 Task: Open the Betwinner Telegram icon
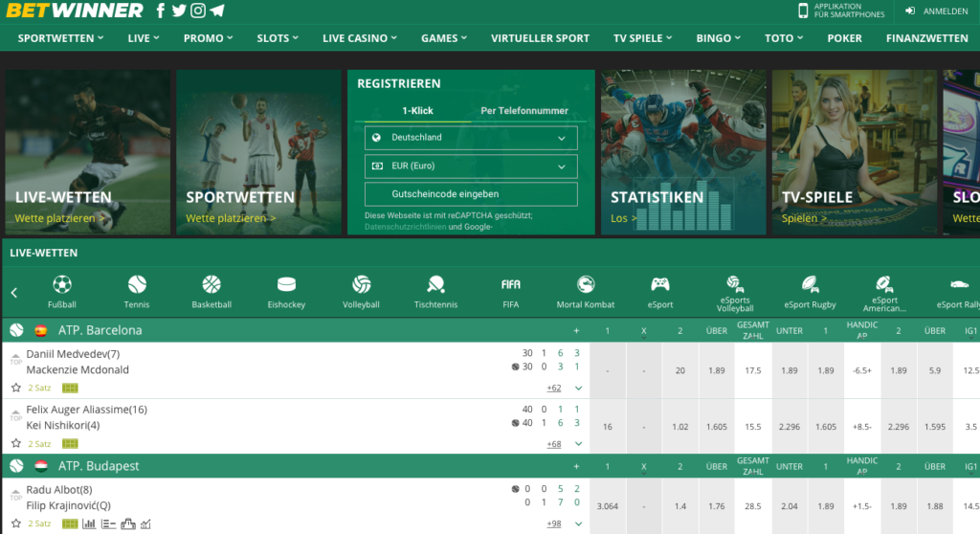click(217, 11)
